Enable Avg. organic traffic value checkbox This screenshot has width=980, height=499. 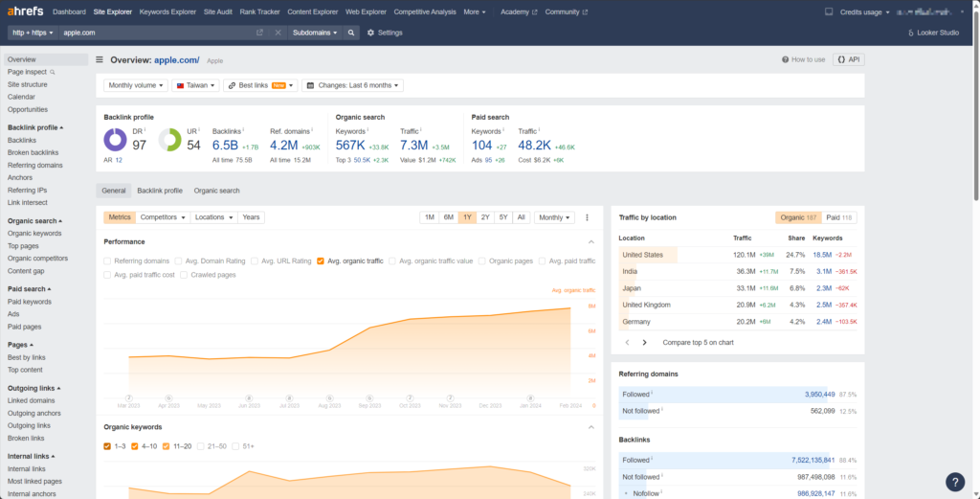[392, 261]
